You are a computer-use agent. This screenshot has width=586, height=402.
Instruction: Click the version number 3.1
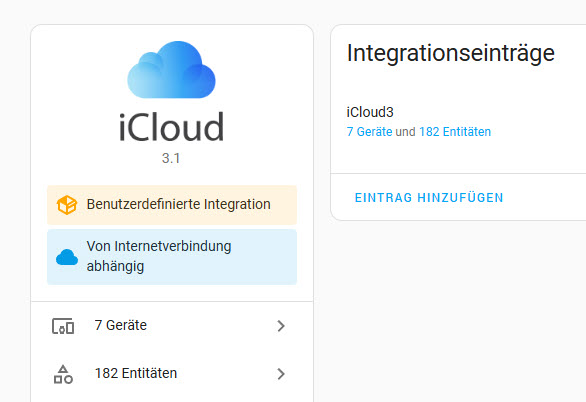[x=171, y=158]
